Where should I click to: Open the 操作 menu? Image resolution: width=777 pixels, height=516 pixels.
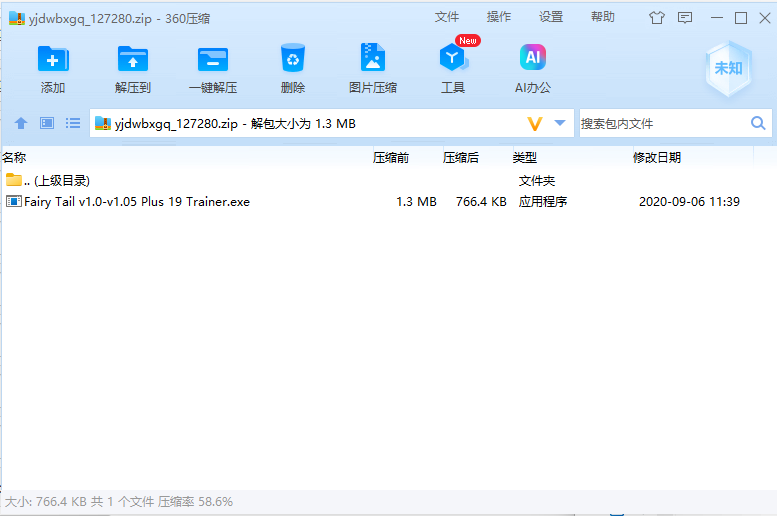[499, 17]
